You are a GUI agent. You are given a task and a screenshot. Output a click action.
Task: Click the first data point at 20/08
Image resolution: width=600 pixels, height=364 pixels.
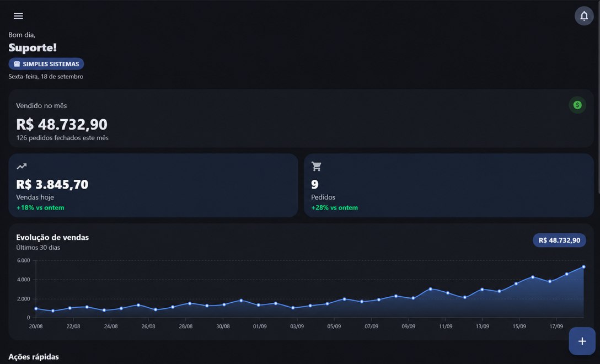(x=36, y=308)
